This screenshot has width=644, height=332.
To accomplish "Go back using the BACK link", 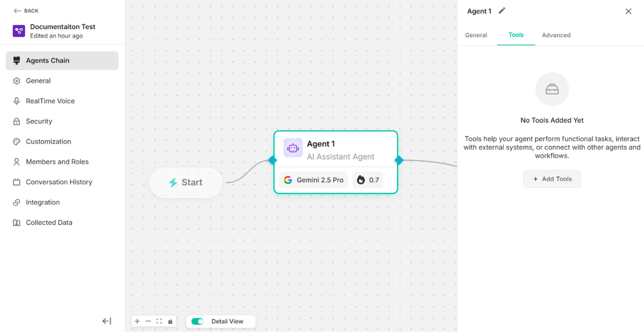I will click(x=26, y=11).
